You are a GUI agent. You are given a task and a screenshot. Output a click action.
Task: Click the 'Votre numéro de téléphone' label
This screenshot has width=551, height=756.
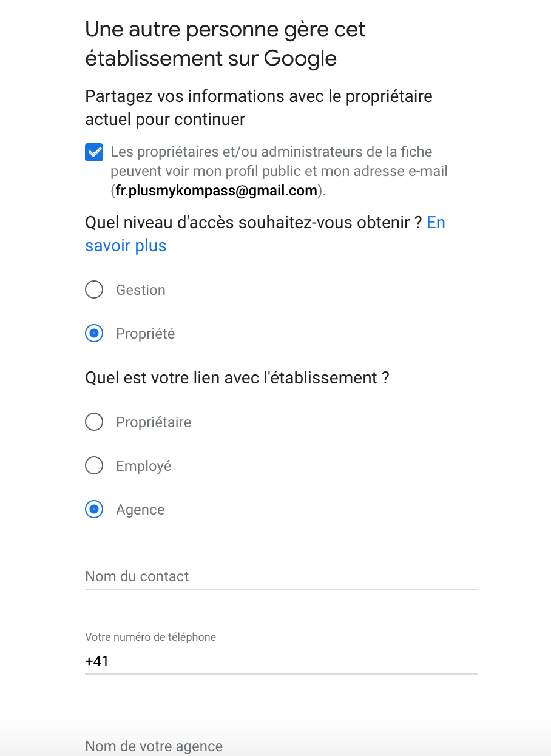[x=150, y=637]
